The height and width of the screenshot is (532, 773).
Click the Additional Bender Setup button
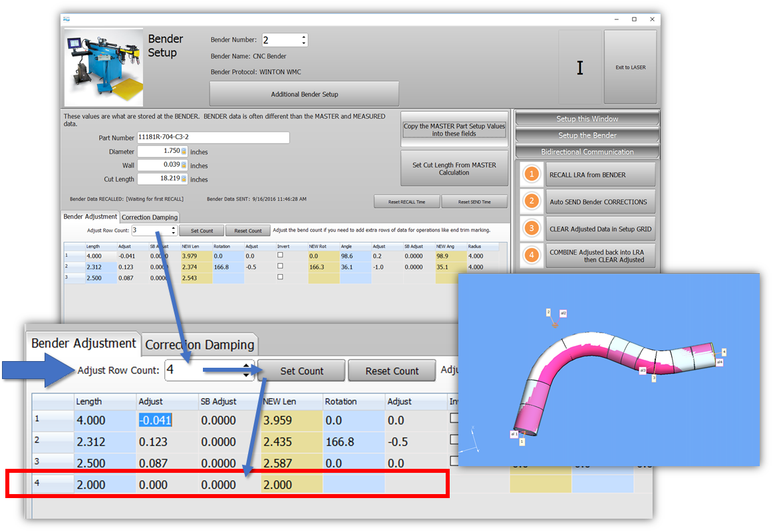click(x=304, y=94)
